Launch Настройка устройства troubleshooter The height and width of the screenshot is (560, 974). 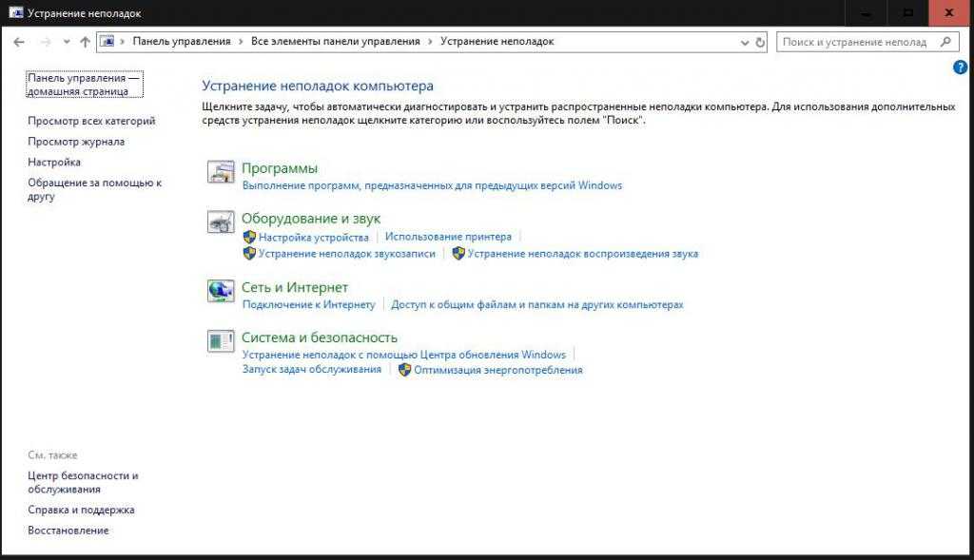(x=313, y=237)
